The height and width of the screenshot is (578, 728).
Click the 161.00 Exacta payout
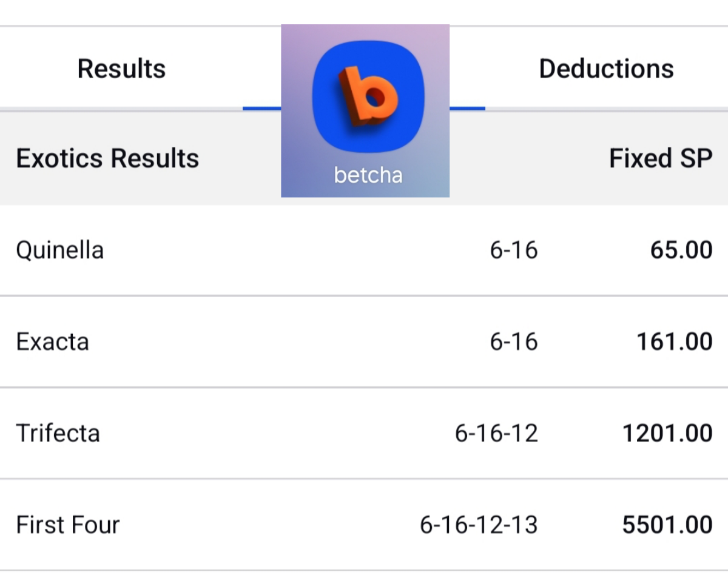[673, 342]
